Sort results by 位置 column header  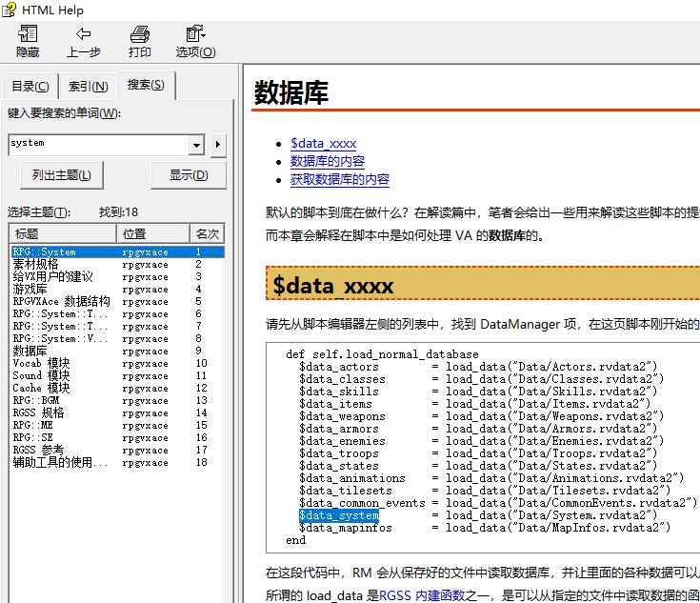[153, 233]
